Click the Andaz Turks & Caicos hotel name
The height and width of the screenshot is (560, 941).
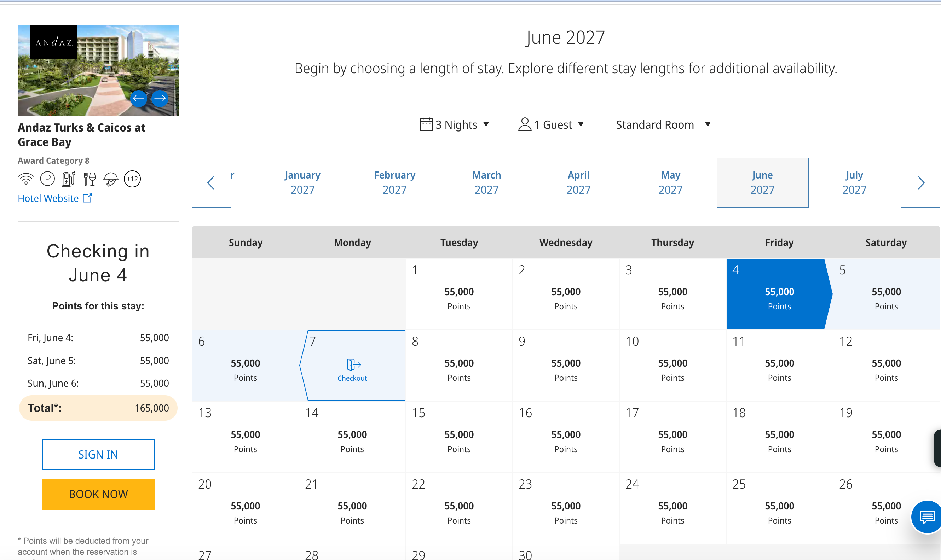point(82,135)
